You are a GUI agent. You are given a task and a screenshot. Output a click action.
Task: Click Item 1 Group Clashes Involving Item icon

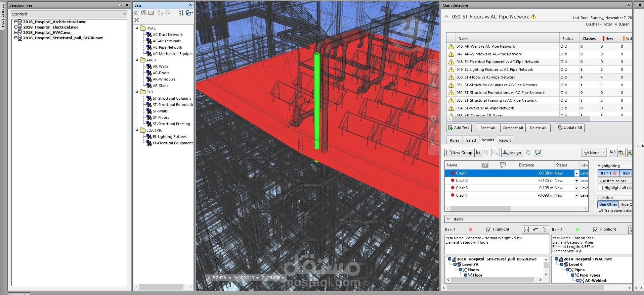[526, 230]
